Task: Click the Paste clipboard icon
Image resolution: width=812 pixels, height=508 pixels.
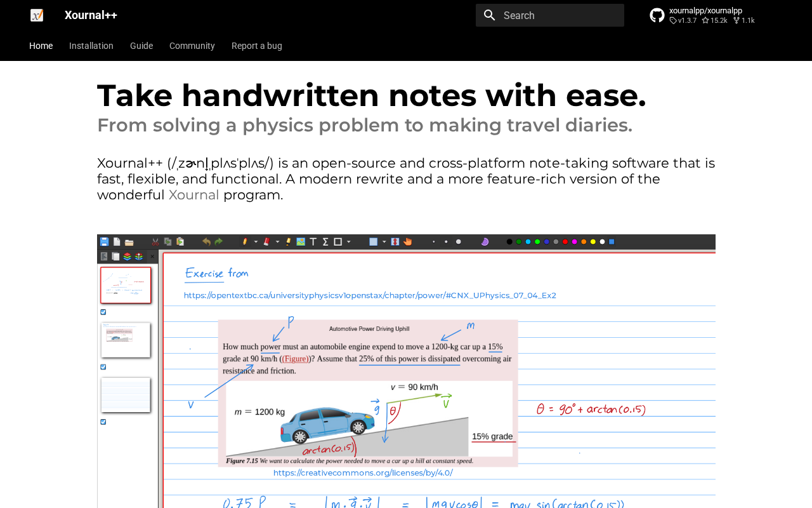Action: (x=180, y=242)
